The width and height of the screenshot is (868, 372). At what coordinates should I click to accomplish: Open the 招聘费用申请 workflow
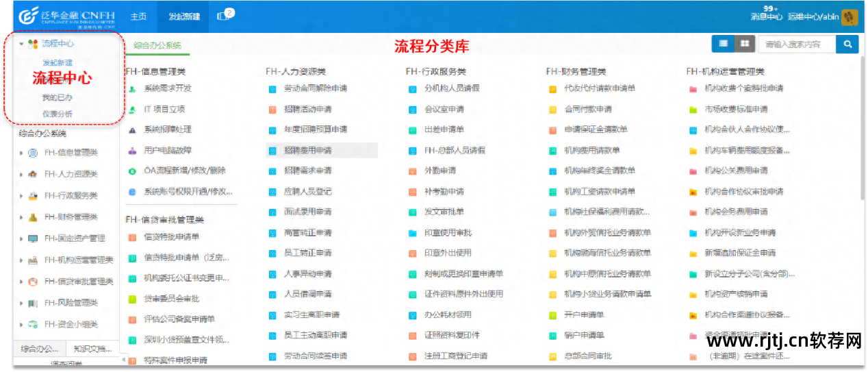tap(307, 150)
